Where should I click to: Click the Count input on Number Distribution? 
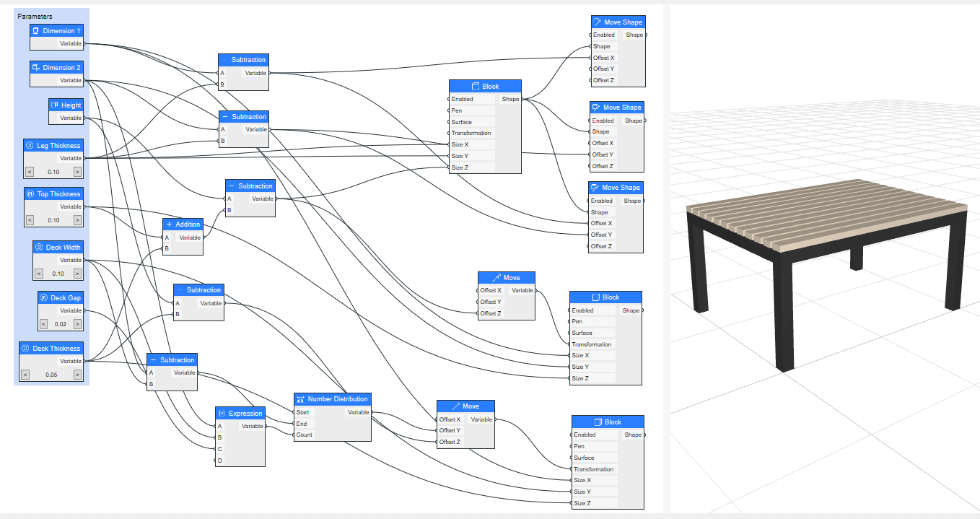coord(304,435)
